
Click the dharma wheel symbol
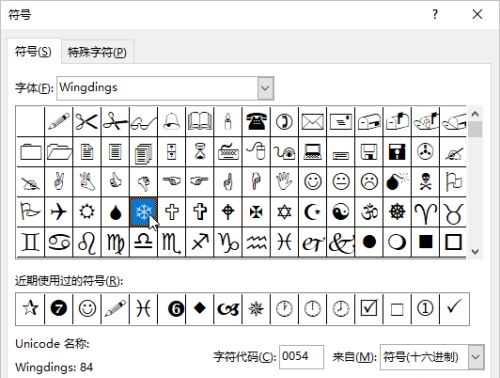coord(397,212)
